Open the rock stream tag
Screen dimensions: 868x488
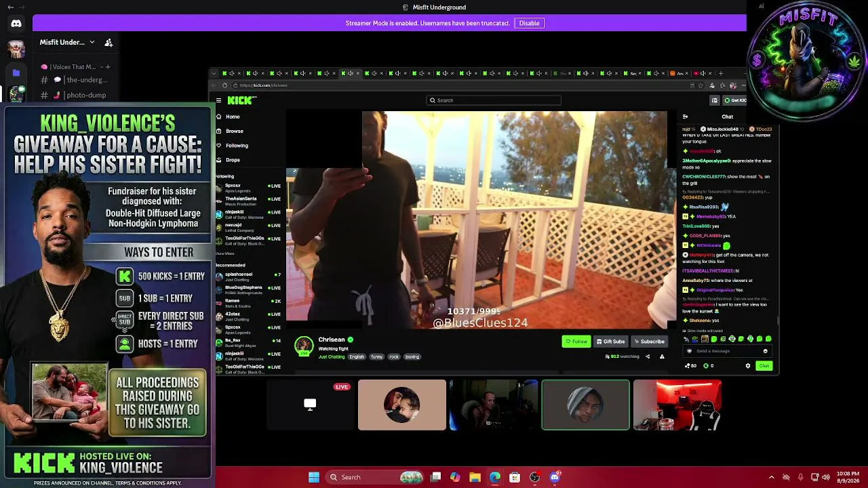tap(394, 357)
